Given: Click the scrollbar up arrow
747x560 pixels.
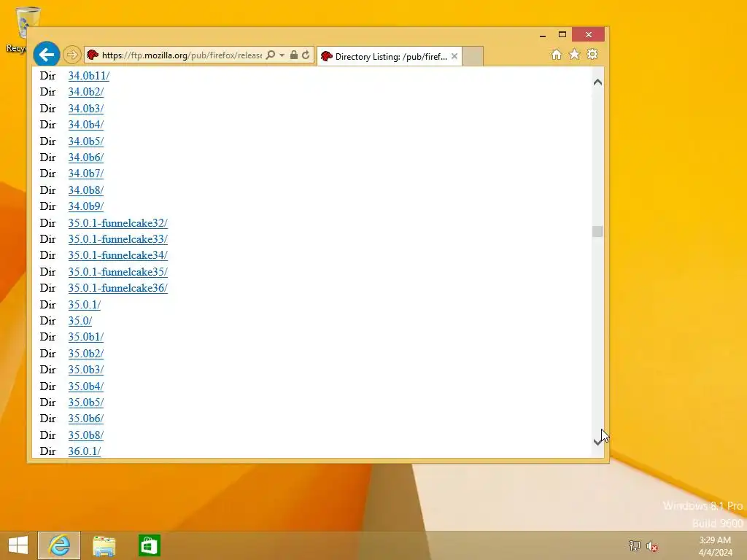Looking at the screenshot, I should 597,82.
